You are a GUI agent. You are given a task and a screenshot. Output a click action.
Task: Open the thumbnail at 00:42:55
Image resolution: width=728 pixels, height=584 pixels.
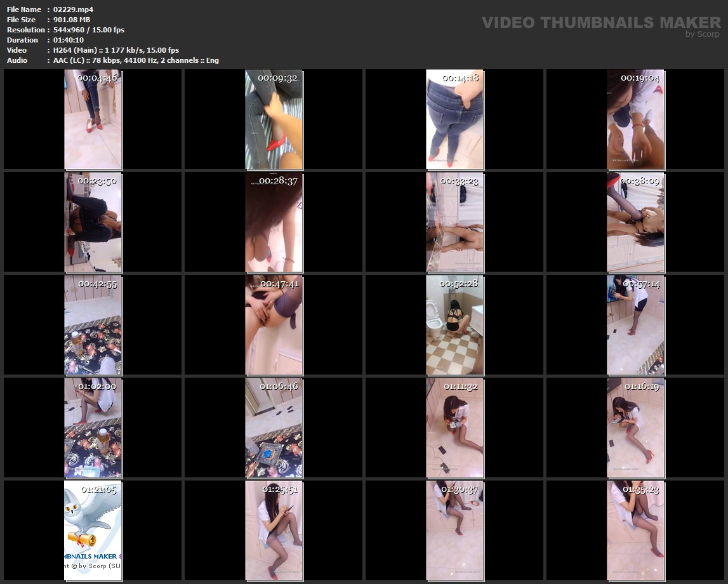[93, 325]
